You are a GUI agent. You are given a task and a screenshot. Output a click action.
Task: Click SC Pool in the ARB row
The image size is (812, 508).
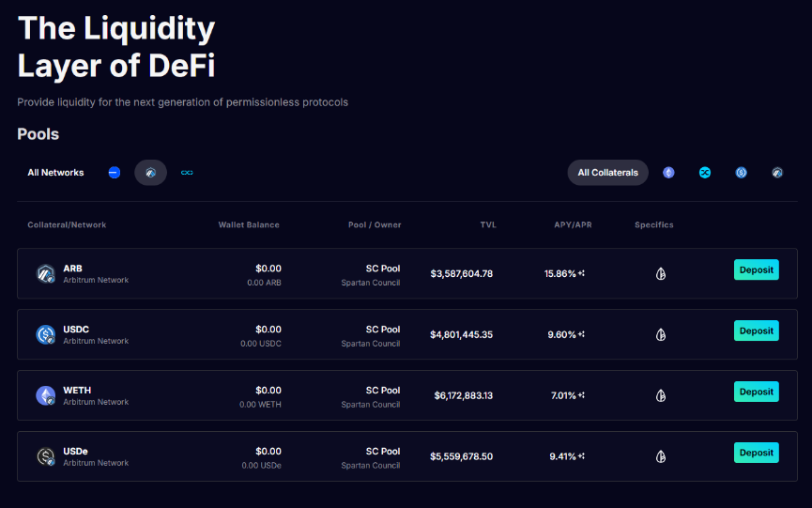click(x=383, y=269)
